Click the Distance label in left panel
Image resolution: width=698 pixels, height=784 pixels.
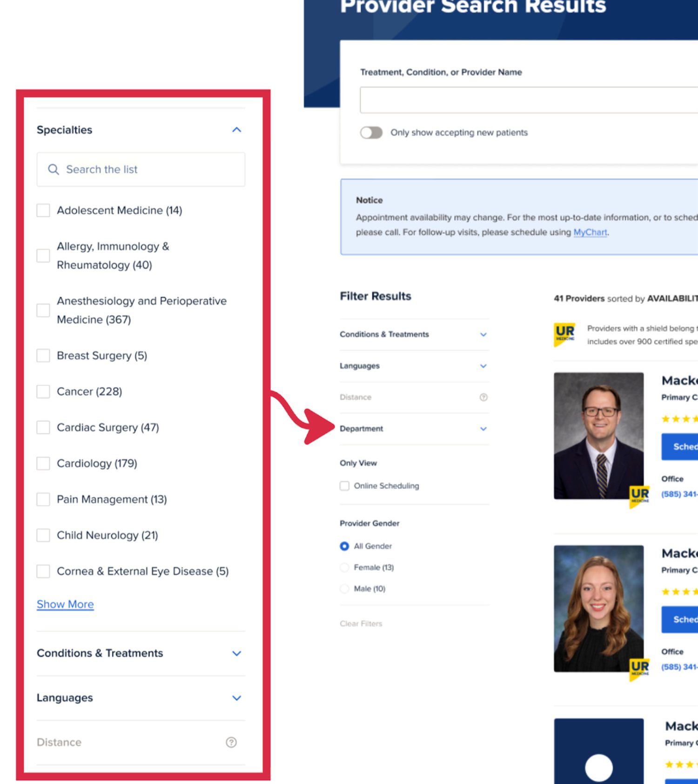click(x=59, y=742)
